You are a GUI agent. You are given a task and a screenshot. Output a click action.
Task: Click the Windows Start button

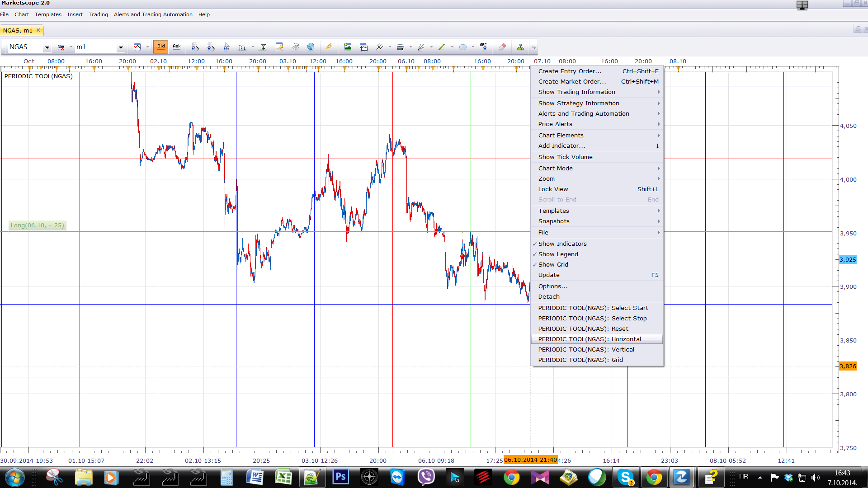pos(14,477)
